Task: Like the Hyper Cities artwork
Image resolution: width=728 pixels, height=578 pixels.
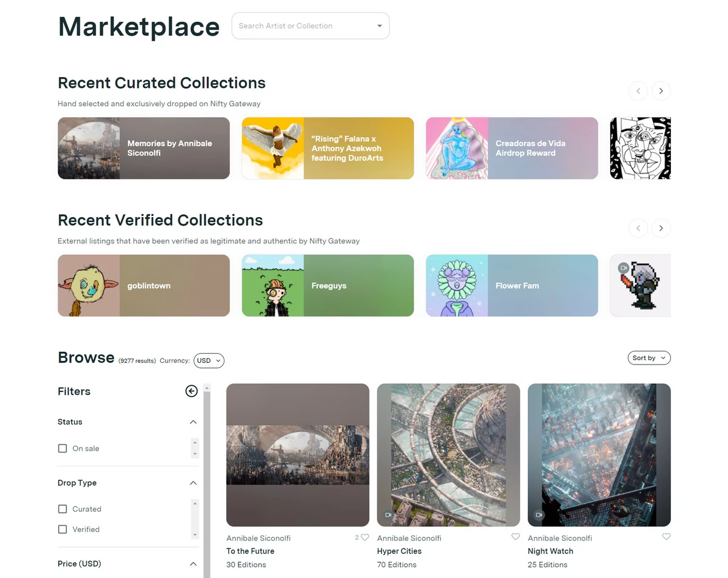Action: tap(516, 537)
